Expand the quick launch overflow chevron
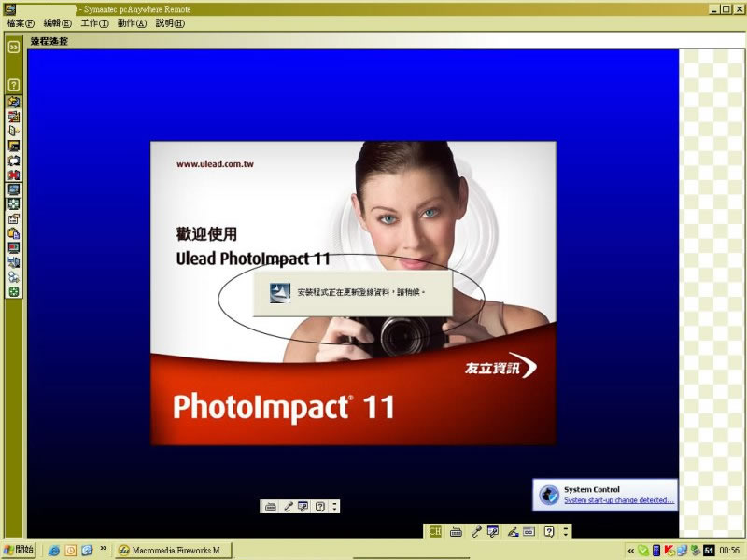747x560 pixels. (x=103, y=548)
